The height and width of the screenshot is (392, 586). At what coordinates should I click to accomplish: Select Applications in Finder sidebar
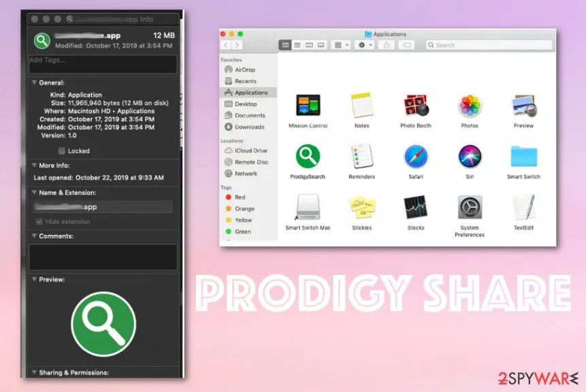248,93
